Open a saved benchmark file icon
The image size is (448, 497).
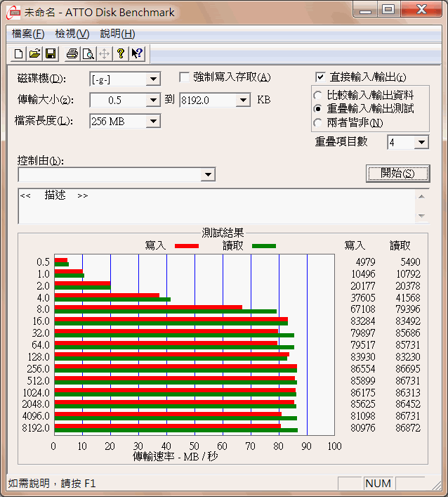coord(34,53)
